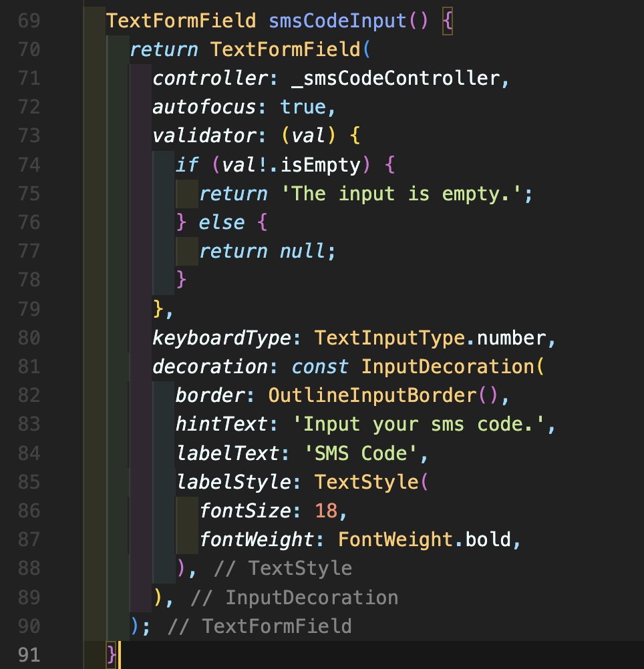The image size is (644, 669).
Task: Click the fontWeight property name
Action: click(257, 540)
